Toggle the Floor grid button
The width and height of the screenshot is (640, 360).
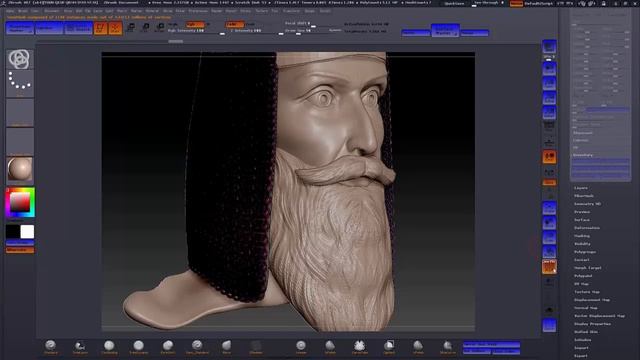pyautogui.click(x=549, y=142)
